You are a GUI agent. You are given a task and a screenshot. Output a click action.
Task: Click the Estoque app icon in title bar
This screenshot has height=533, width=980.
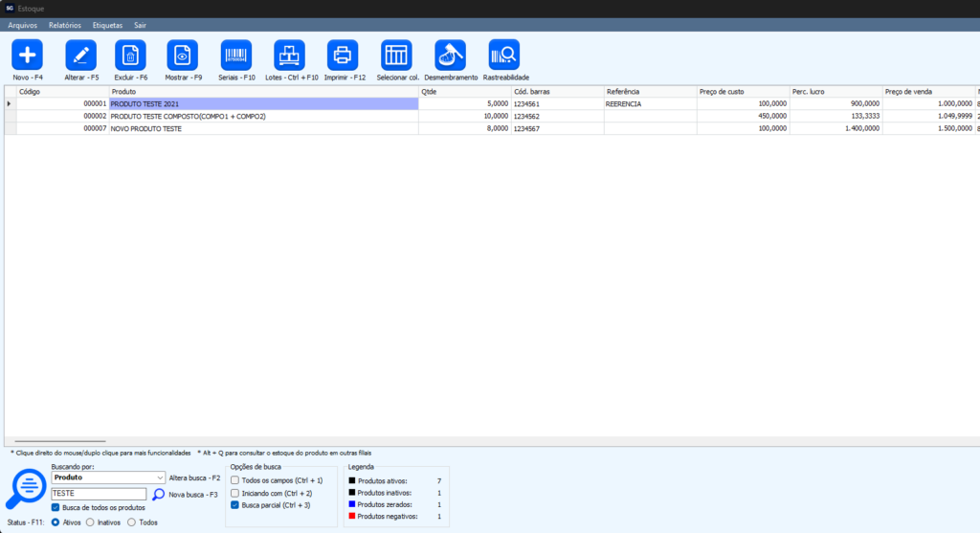10,8
